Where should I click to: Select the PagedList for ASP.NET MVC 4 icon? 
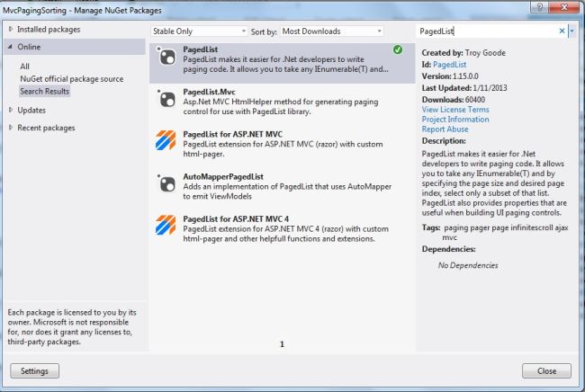[166, 225]
